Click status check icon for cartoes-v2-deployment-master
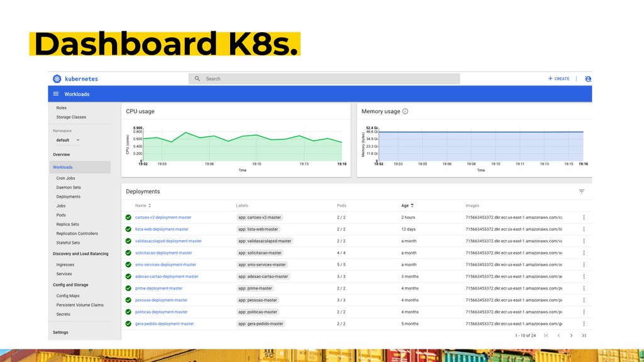644x362 pixels. tap(128, 217)
